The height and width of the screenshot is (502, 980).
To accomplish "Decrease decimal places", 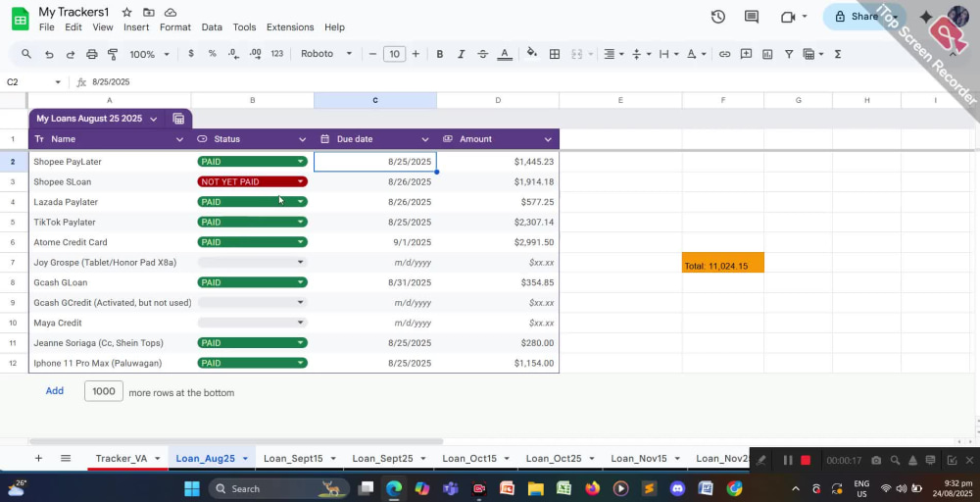I will tap(233, 54).
